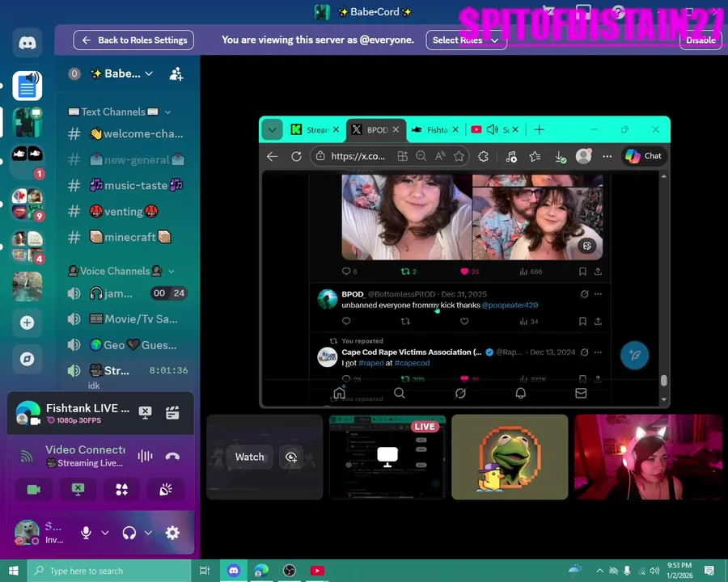Expand microphone input options chevron

tap(105, 533)
